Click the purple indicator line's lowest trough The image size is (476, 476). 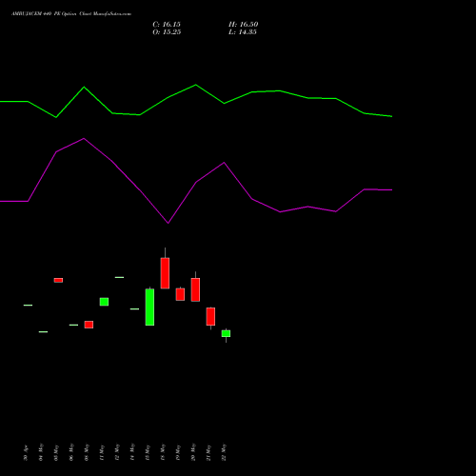pos(169,223)
